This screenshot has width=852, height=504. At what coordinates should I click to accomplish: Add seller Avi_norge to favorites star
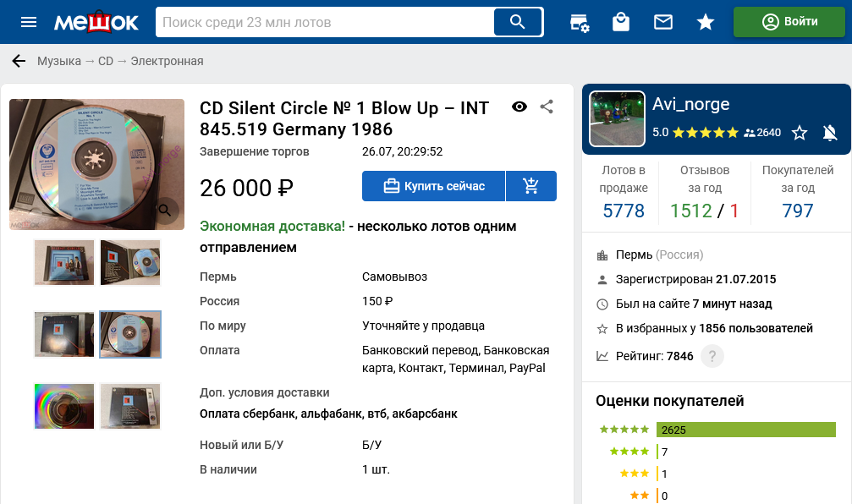pos(800,133)
